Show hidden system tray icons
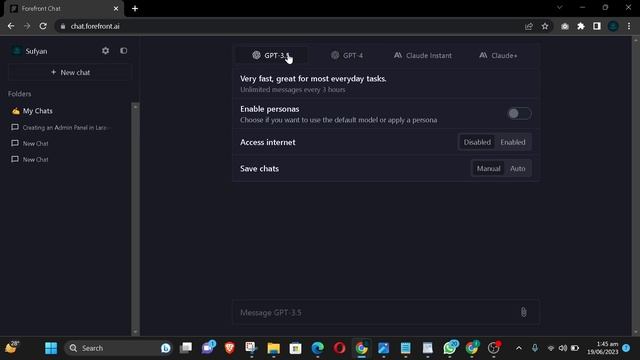 519,348
